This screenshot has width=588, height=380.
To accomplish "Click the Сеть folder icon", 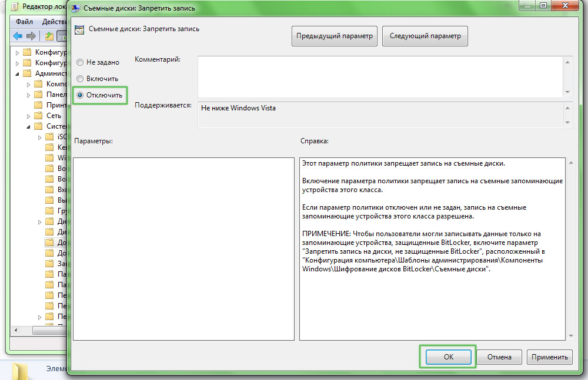I will point(38,116).
